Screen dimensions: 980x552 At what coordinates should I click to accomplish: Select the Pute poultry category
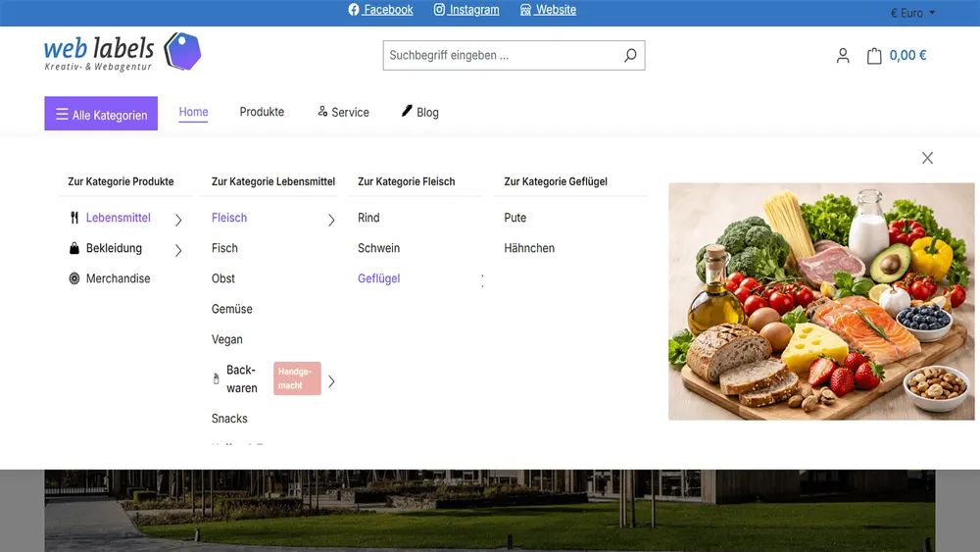click(515, 218)
